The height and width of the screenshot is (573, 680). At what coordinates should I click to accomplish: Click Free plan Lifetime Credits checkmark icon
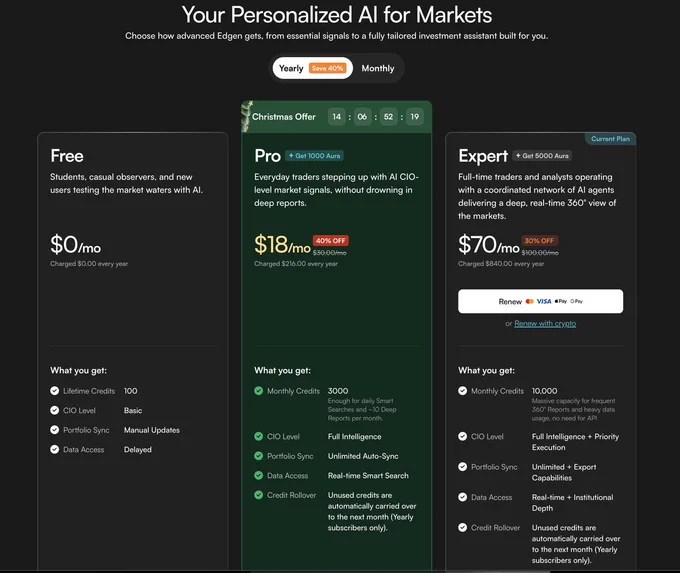pos(55,391)
